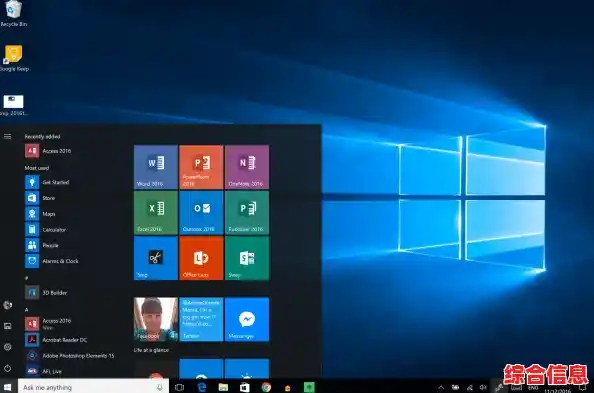Open the Store icon on the taskbar

245,387
